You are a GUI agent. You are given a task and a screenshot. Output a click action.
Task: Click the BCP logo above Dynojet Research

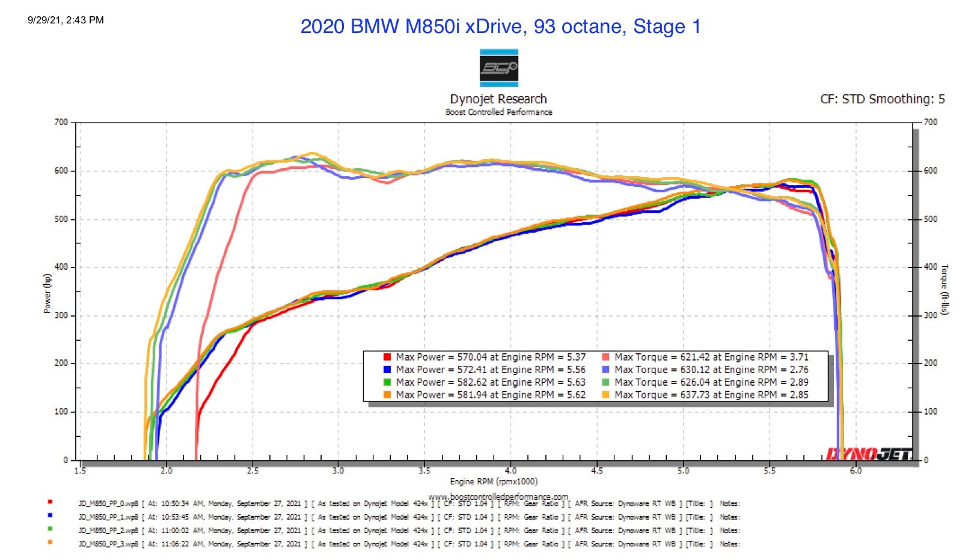pyautogui.click(x=499, y=68)
